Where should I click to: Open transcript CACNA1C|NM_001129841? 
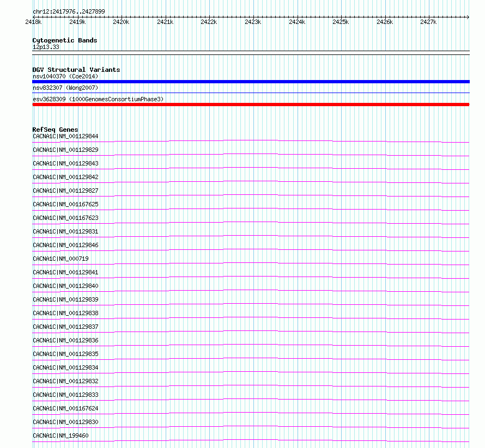[x=65, y=272]
